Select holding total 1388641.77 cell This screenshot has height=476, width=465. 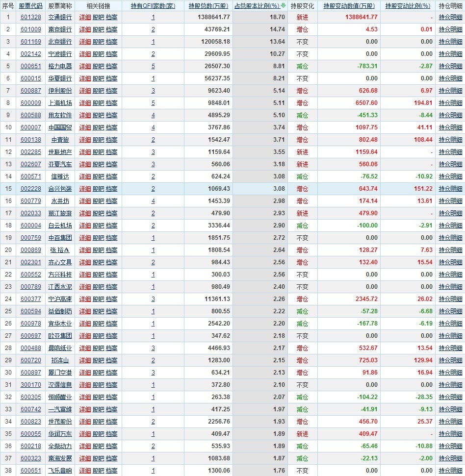tap(213, 17)
